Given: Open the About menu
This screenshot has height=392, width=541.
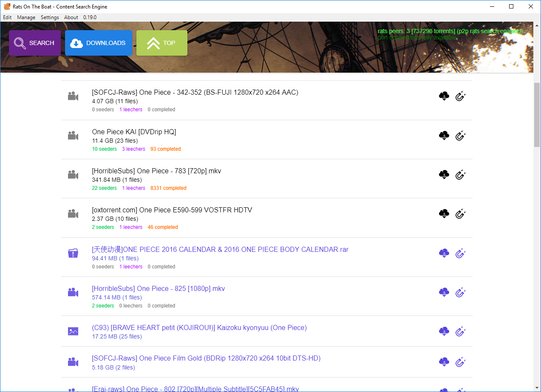Looking at the screenshot, I should coord(71,17).
